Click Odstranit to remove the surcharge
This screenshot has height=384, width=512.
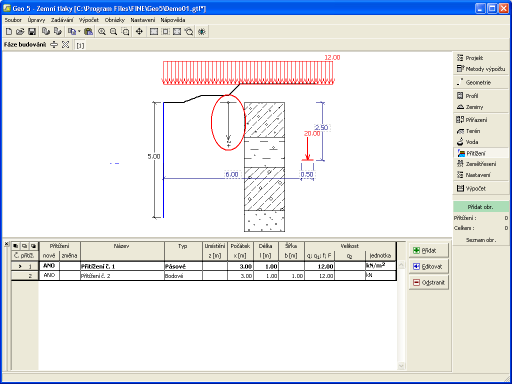[429, 283]
